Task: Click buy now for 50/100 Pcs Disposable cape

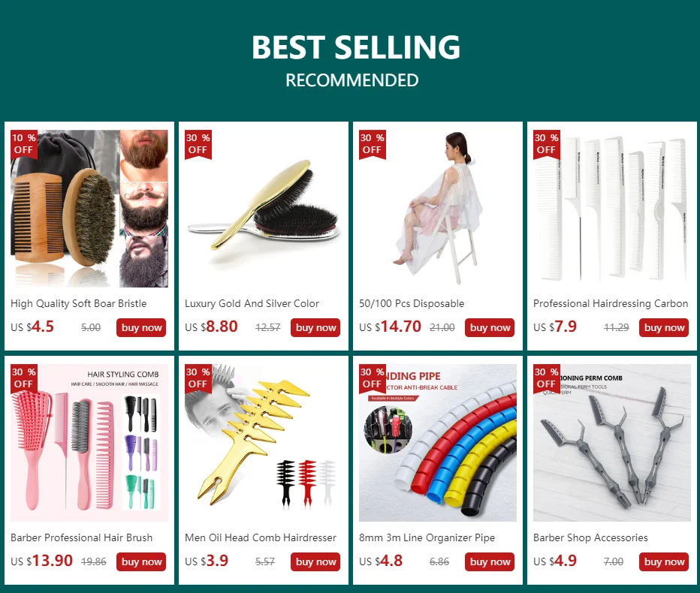Action: (x=489, y=327)
